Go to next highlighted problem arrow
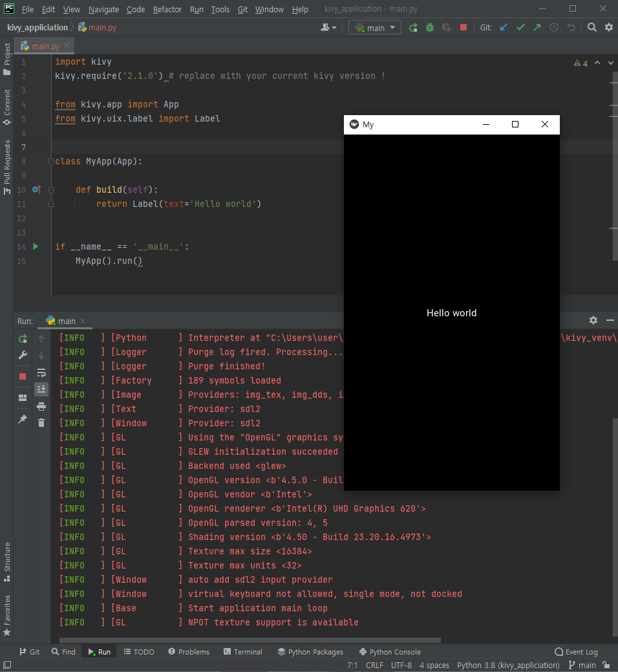The width and height of the screenshot is (618, 672). tap(611, 63)
